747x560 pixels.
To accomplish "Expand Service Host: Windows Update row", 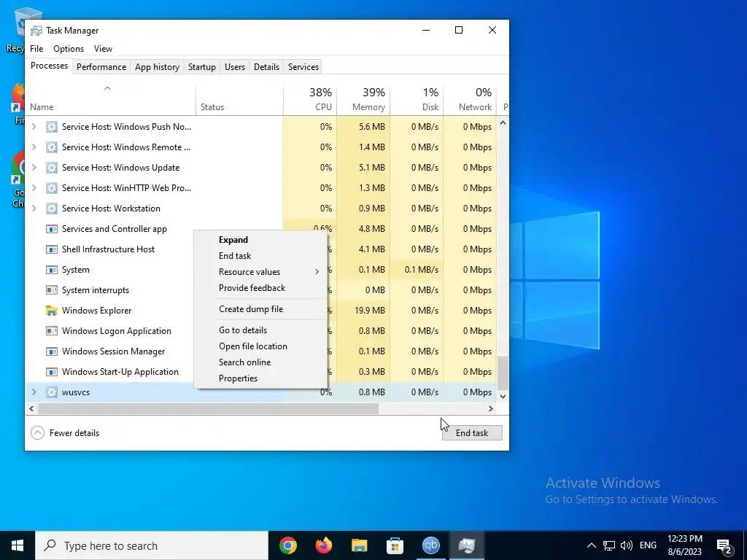I will [x=34, y=168].
